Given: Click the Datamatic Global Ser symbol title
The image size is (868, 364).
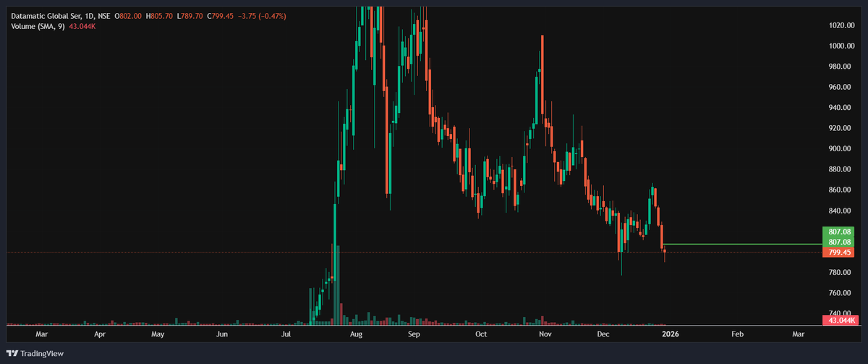Looking at the screenshot, I should coord(47,16).
